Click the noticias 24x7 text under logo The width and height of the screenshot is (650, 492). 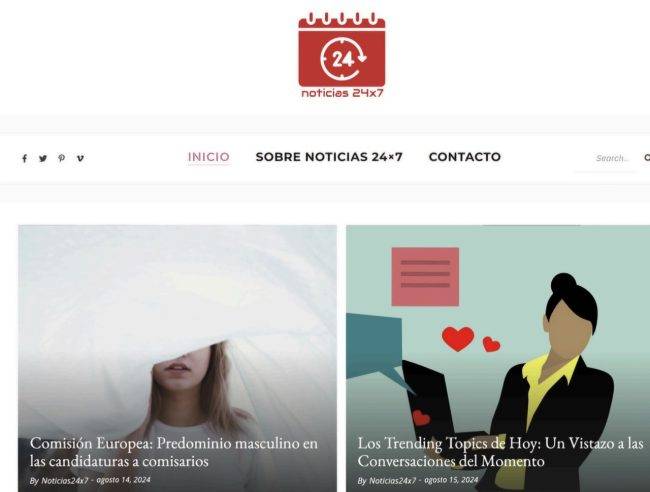coord(342,93)
